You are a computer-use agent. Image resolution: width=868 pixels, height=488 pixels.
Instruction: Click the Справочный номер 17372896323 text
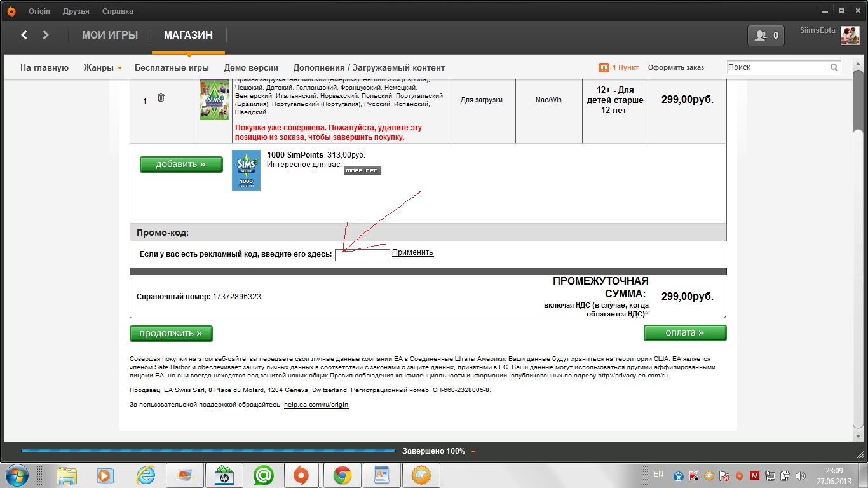pyautogui.click(x=199, y=297)
